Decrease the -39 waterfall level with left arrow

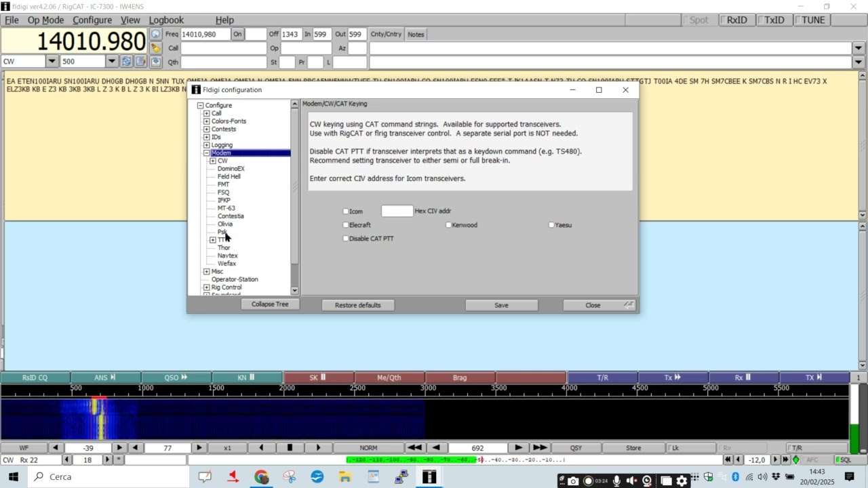pyautogui.click(x=56, y=448)
